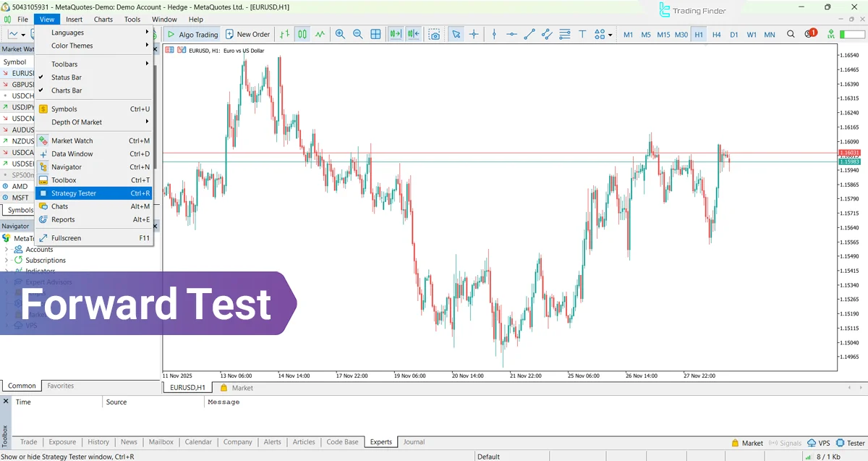Select the H4 timeframe
The image size is (868, 461).
[715, 34]
